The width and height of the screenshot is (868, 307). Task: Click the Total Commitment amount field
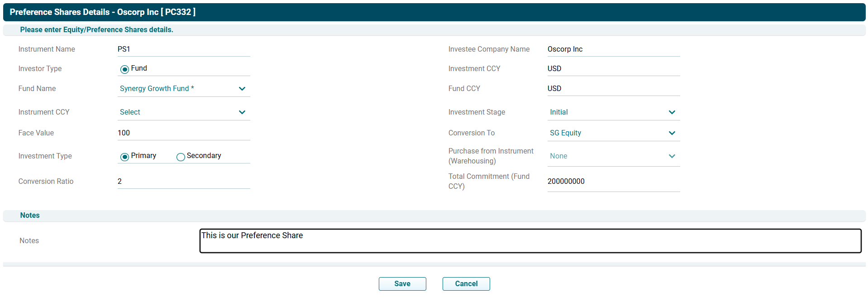(x=613, y=182)
